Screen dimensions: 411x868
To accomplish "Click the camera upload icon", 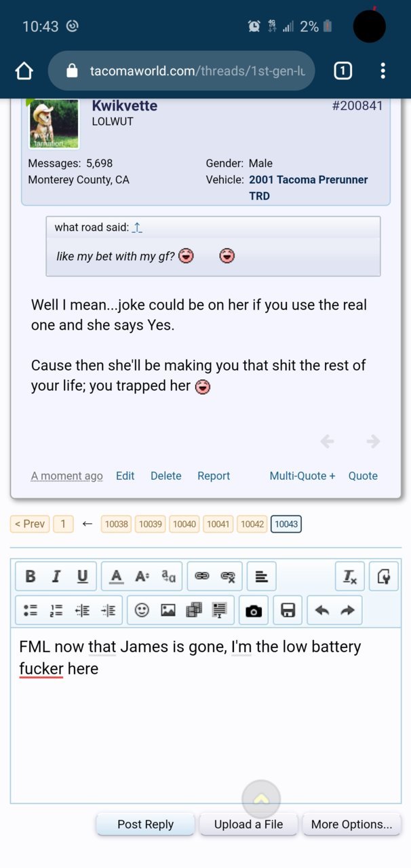I will click(x=254, y=611).
